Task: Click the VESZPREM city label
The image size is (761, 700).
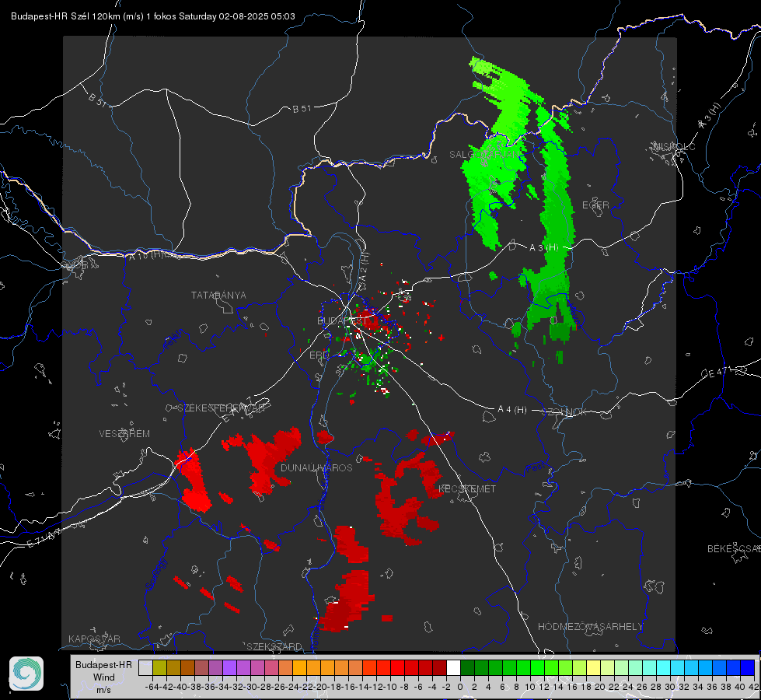Action: pos(124,434)
